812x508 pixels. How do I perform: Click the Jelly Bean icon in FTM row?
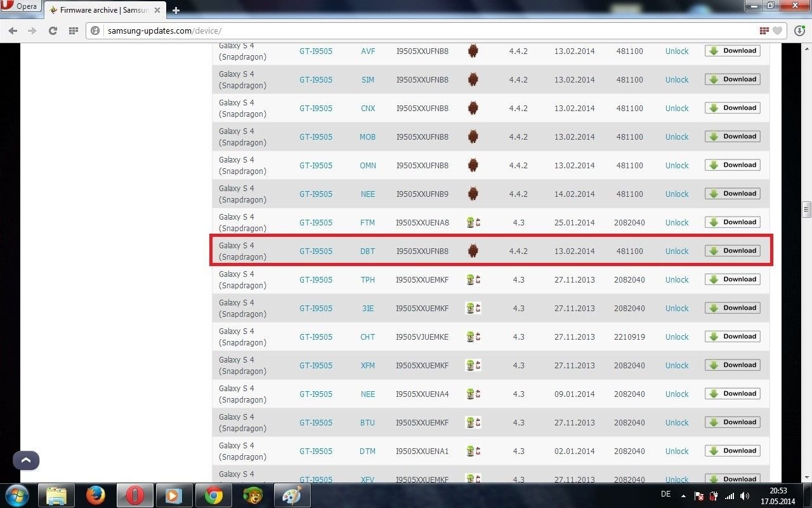(x=473, y=222)
